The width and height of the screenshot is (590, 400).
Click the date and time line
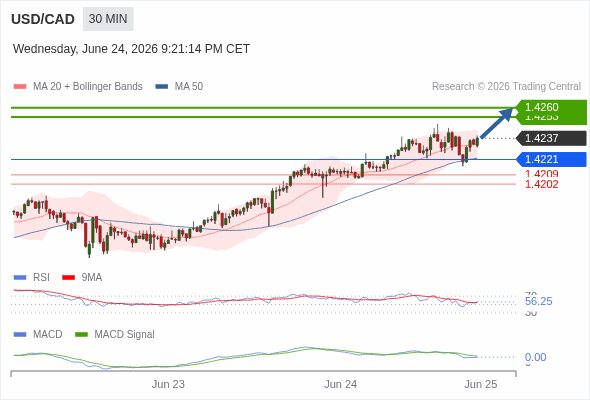(131, 49)
